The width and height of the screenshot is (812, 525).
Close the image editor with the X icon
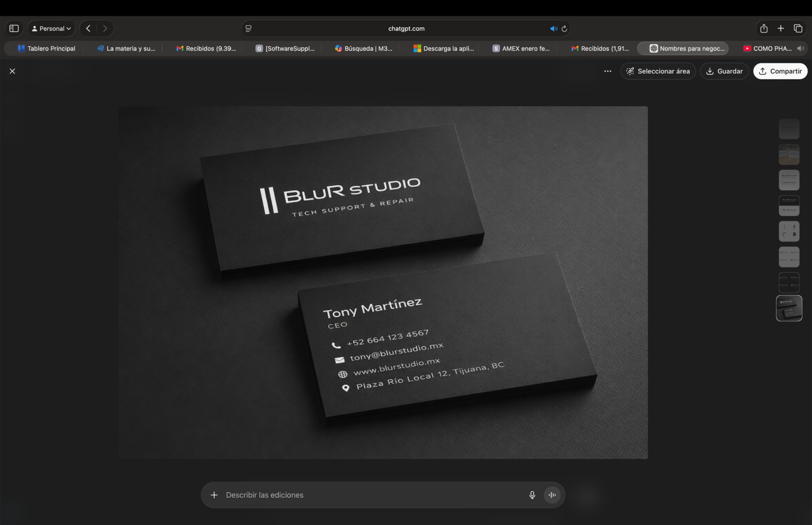pos(12,71)
